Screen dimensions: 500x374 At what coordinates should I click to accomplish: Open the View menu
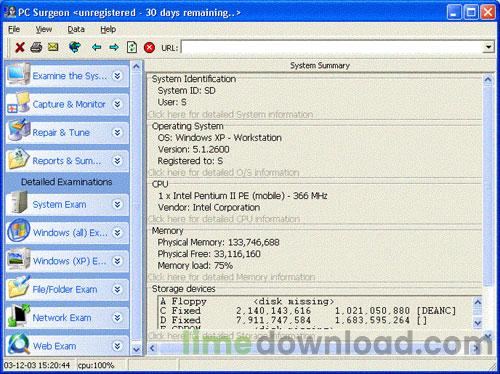pos(44,29)
